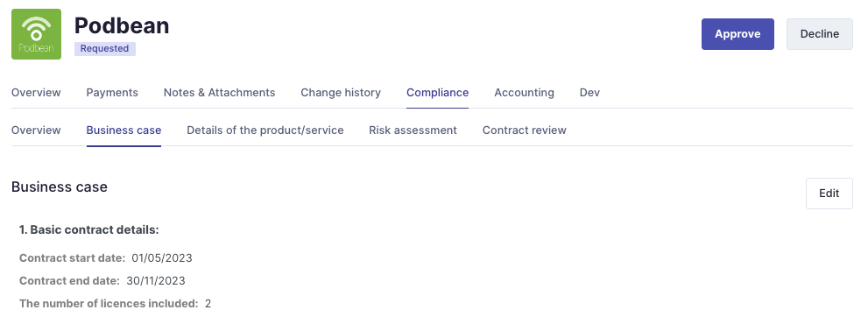
Task: Click the contract end date 30/11/2023
Action: tap(156, 281)
